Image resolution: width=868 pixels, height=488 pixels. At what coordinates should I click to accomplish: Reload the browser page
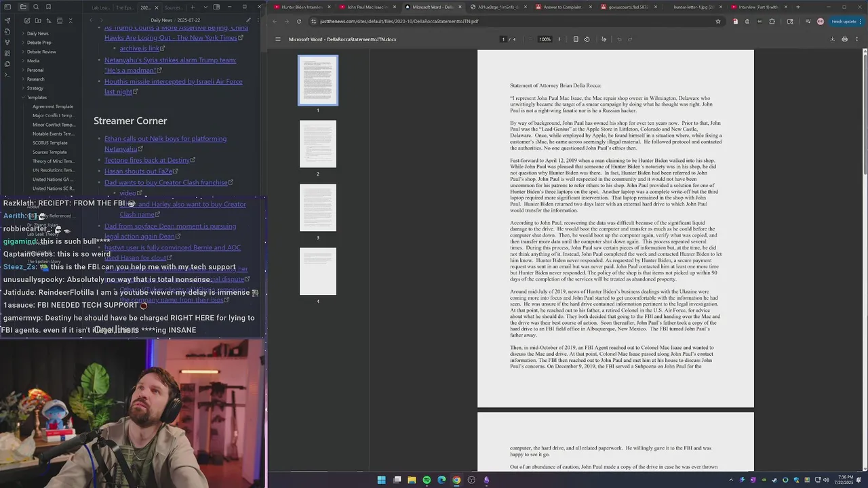coord(298,21)
